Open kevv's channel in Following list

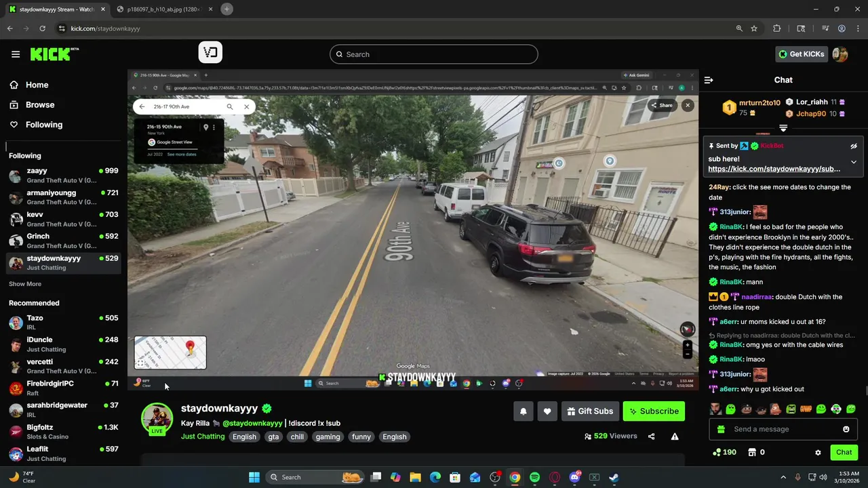pos(63,219)
